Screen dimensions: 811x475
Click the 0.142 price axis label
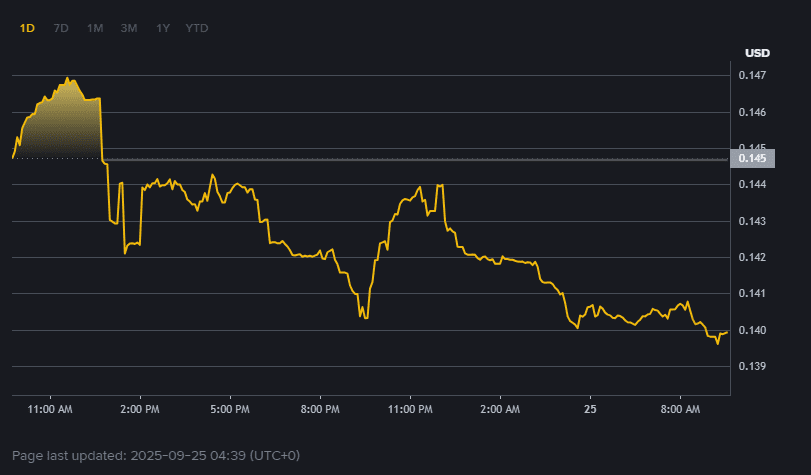(752, 258)
